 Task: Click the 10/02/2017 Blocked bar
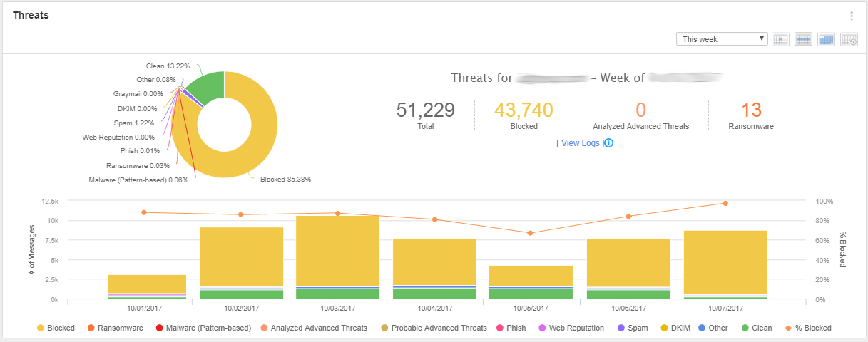[241, 257]
